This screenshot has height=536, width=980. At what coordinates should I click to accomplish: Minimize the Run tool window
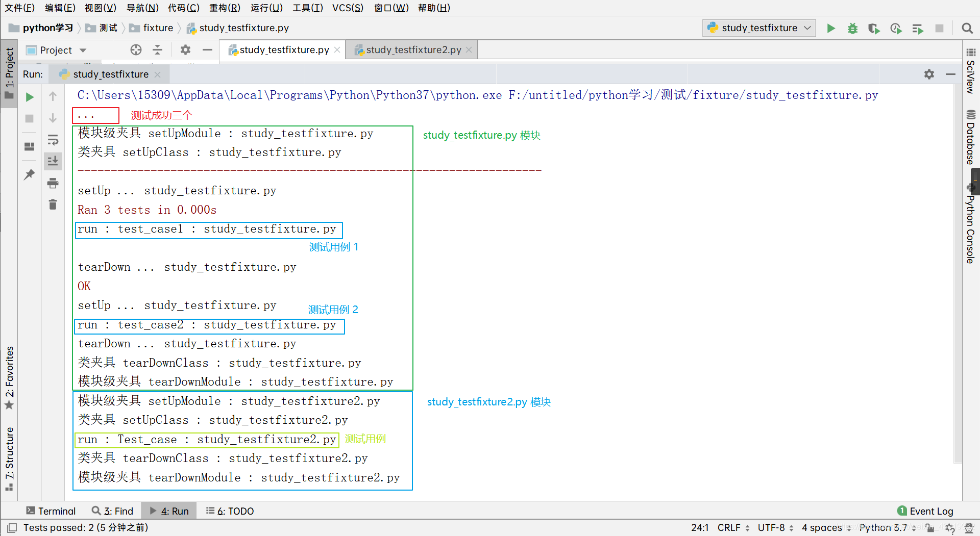pyautogui.click(x=950, y=74)
